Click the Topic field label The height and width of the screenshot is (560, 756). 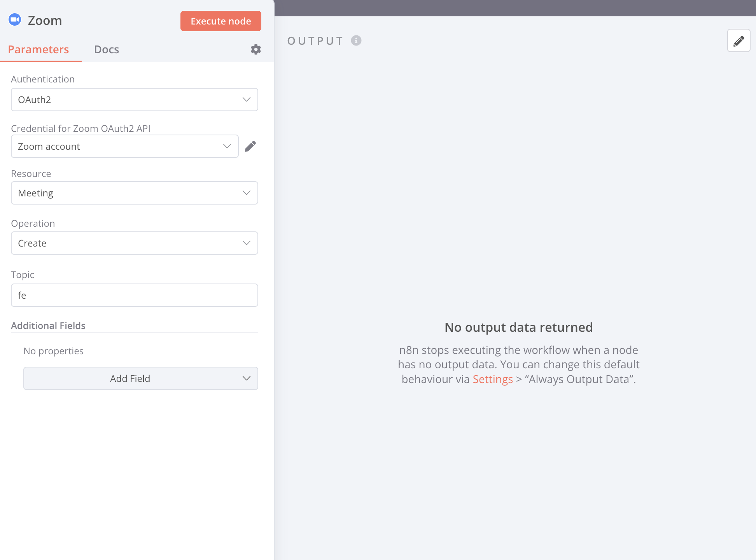click(x=23, y=275)
